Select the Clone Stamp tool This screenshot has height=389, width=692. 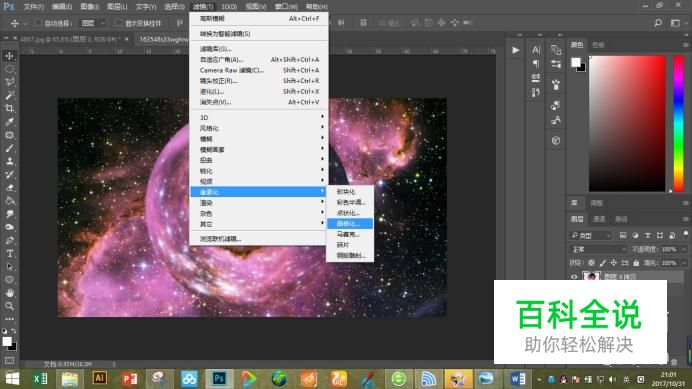9,161
